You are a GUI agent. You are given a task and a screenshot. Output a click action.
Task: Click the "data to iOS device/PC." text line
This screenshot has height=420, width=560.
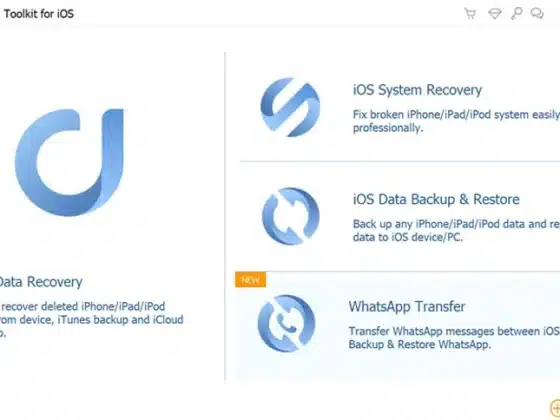[408, 237]
